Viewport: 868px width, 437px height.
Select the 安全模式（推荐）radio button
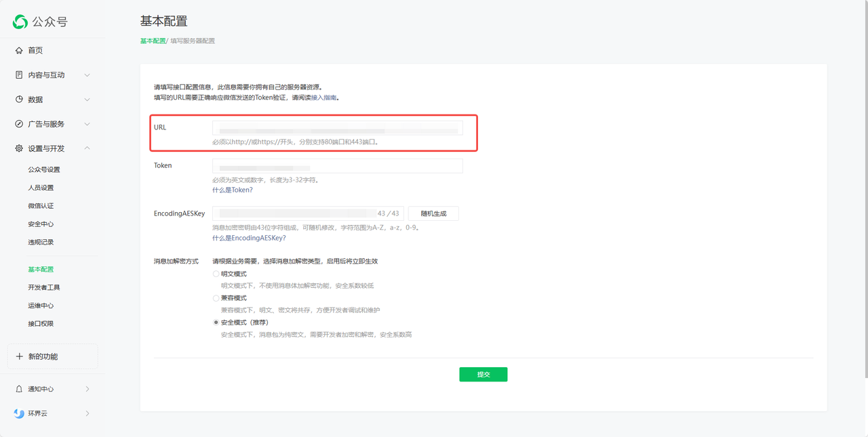pos(216,322)
